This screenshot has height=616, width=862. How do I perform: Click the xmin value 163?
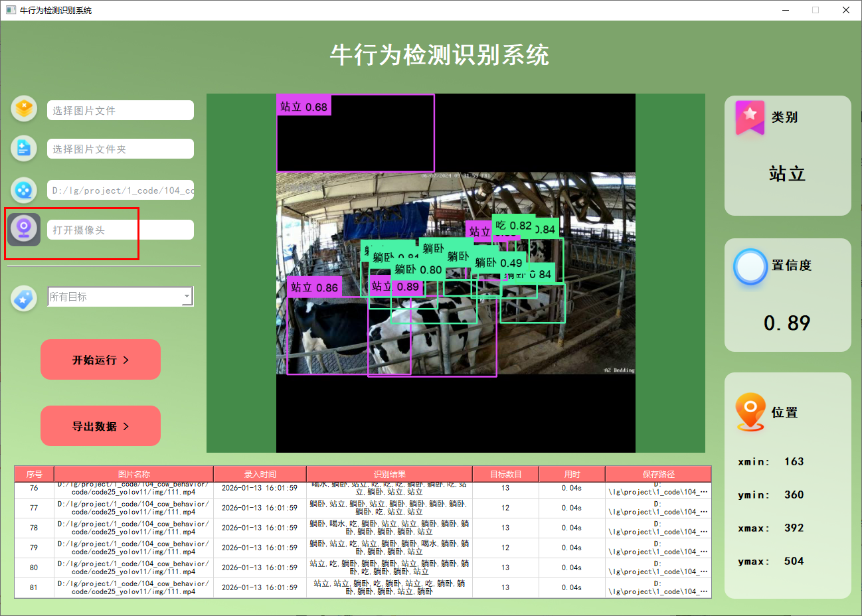pyautogui.click(x=794, y=461)
